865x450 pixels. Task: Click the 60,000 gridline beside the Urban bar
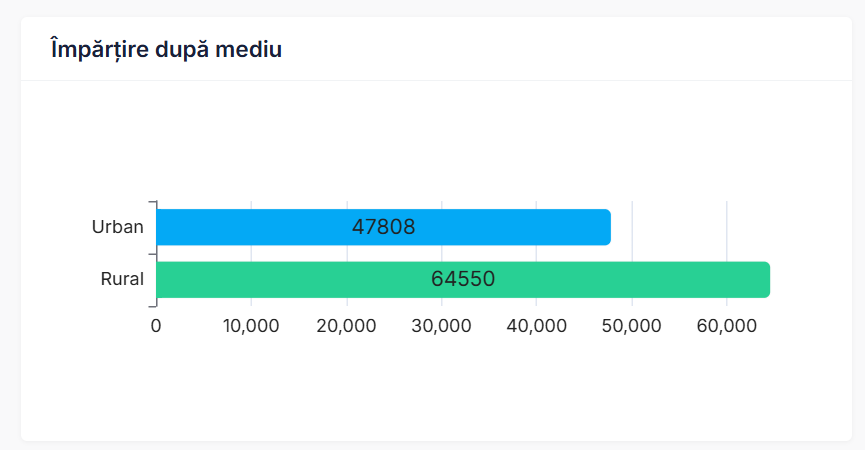(727, 227)
